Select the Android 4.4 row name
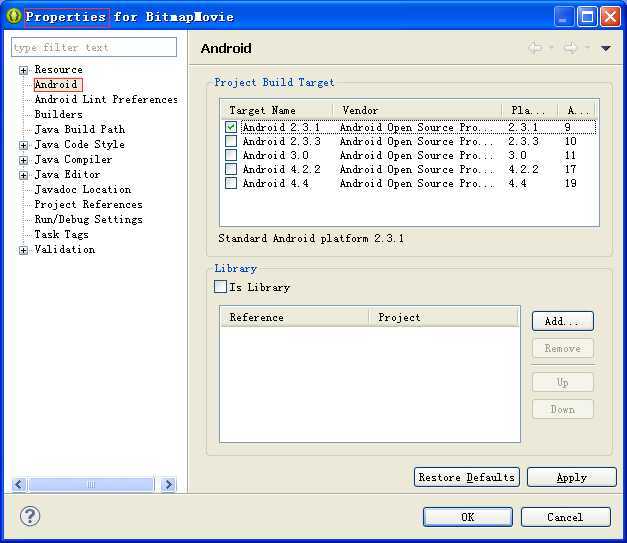 tap(276, 183)
